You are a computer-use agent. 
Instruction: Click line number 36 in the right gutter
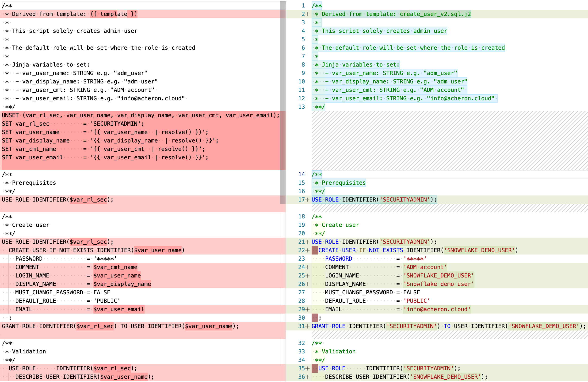pyautogui.click(x=302, y=377)
